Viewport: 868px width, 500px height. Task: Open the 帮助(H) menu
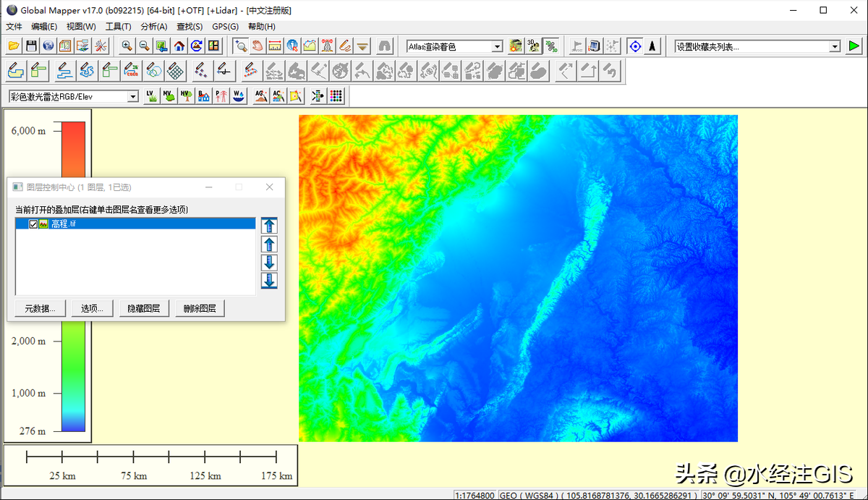click(x=261, y=27)
